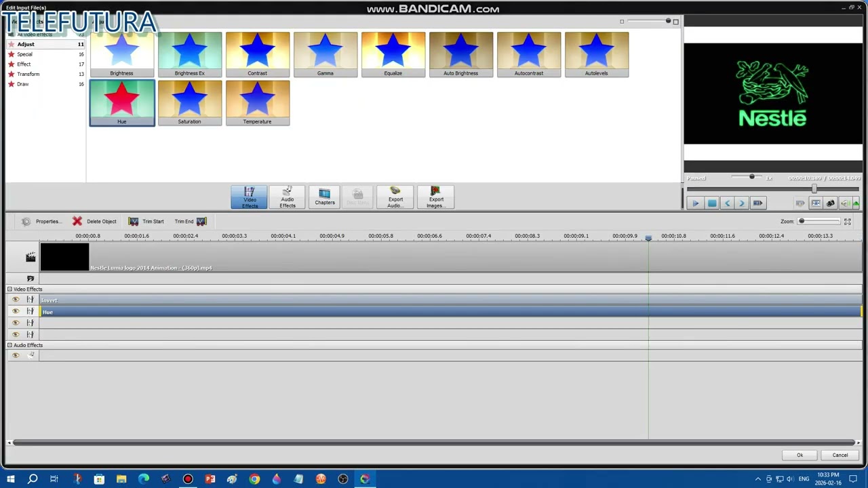Open Properties of the selected effect
868x488 pixels.
tap(41, 222)
